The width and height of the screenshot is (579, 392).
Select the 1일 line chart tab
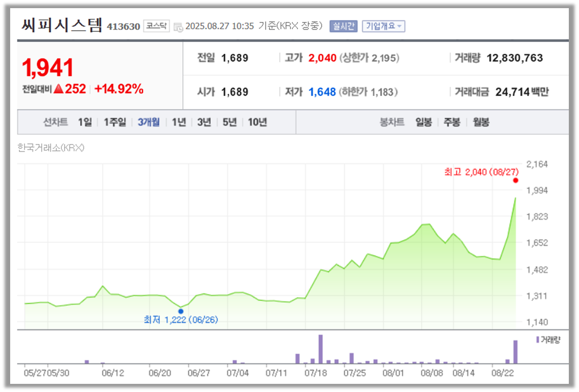coord(85,122)
